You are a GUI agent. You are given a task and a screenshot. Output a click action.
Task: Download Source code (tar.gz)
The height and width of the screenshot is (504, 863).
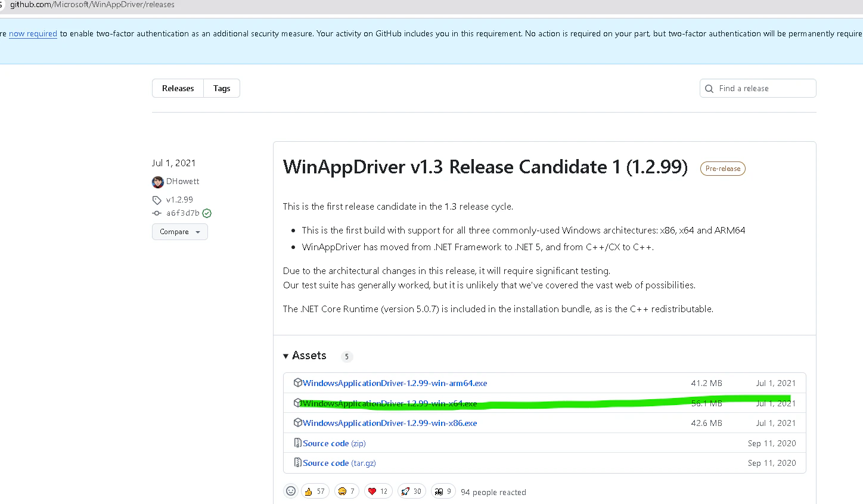(x=339, y=463)
